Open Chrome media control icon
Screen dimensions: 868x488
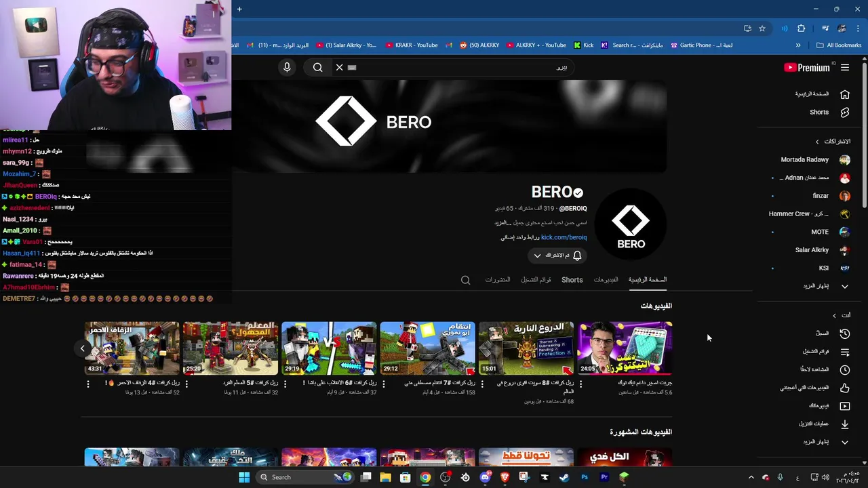tap(825, 28)
